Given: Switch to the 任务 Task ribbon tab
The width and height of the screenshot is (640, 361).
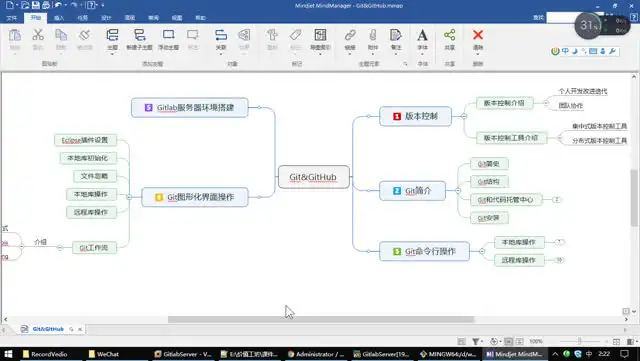Looking at the screenshot, I should pyautogui.click(x=82, y=18).
